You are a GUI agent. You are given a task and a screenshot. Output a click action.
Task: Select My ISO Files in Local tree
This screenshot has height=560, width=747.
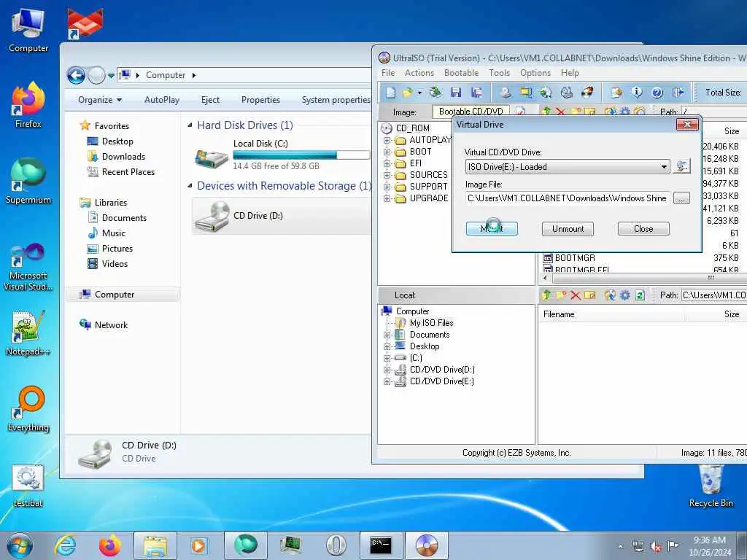[432, 323]
